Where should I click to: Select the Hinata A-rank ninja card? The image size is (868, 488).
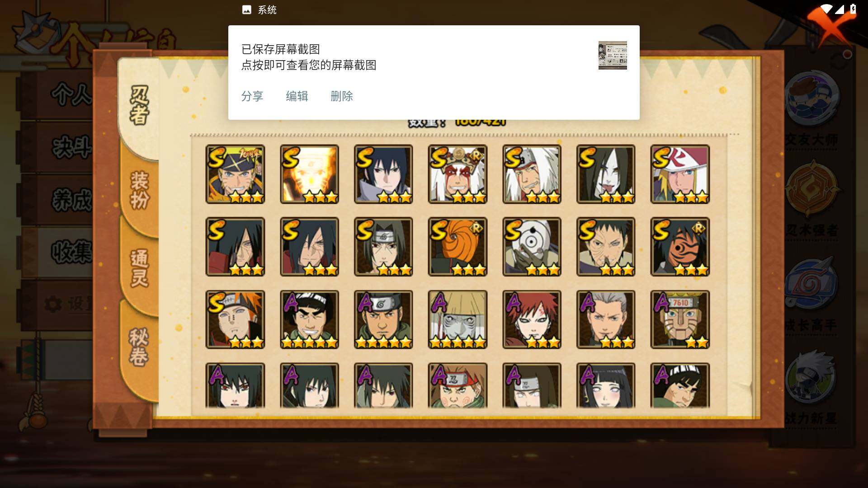606,385
